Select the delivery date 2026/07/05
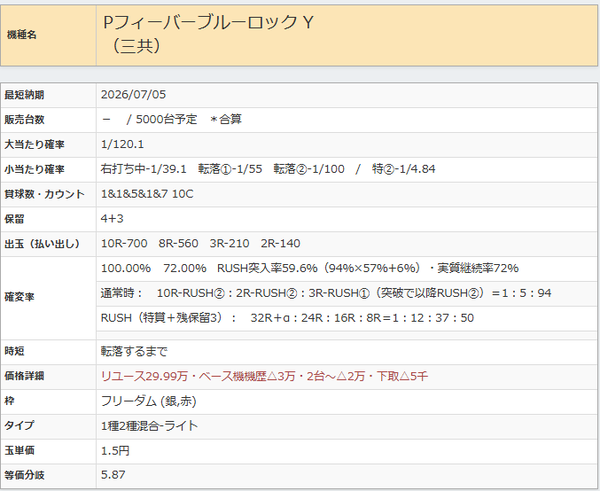Image resolution: width=600 pixels, height=491 pixels. point(134,95)
